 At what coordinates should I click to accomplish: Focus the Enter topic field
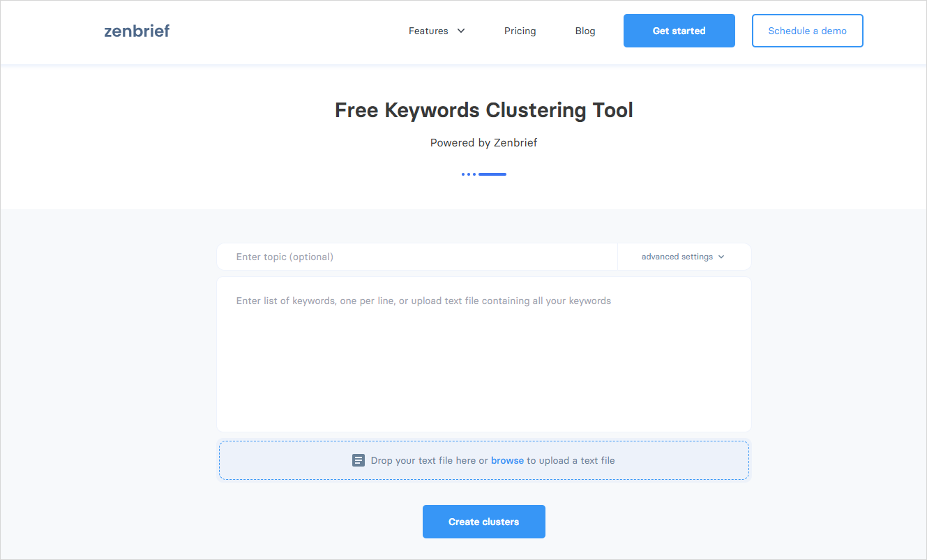click(x=417, y=257)
